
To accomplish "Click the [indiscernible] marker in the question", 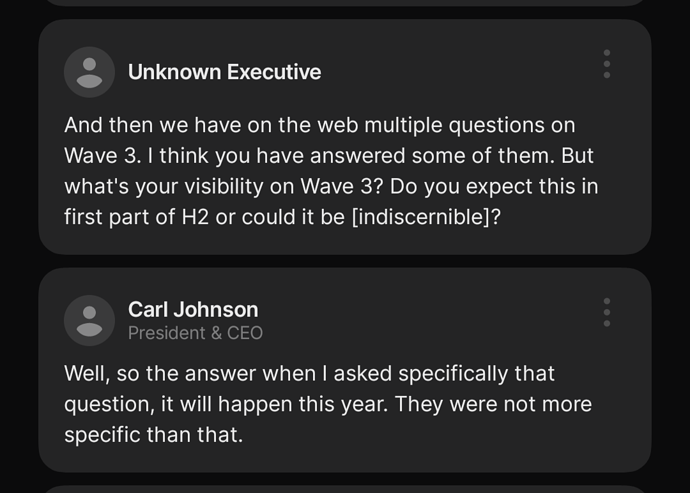I will coord(422,217).
